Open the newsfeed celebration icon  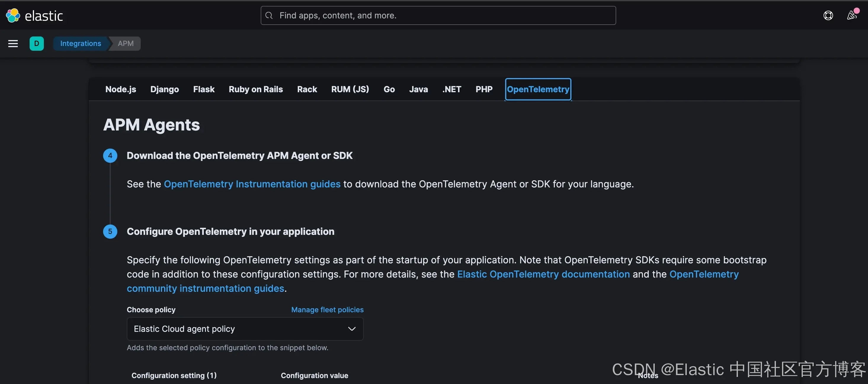(x=851, y=15)
